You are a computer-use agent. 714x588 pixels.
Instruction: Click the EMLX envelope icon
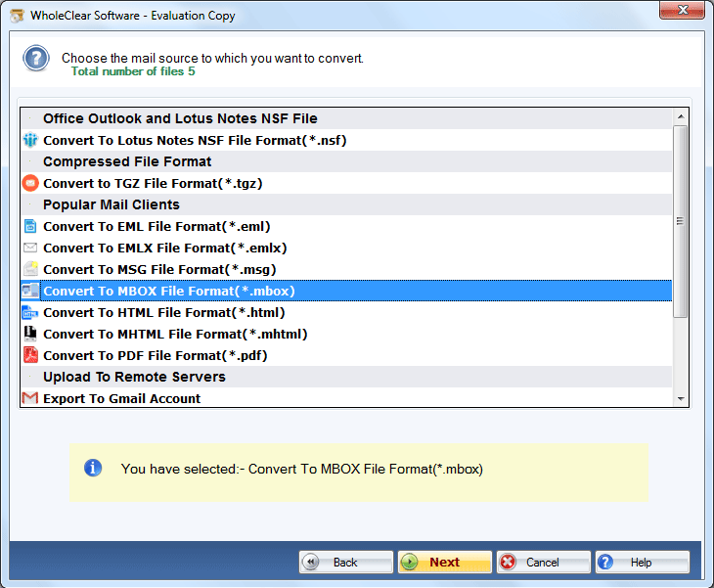[30, 248]
